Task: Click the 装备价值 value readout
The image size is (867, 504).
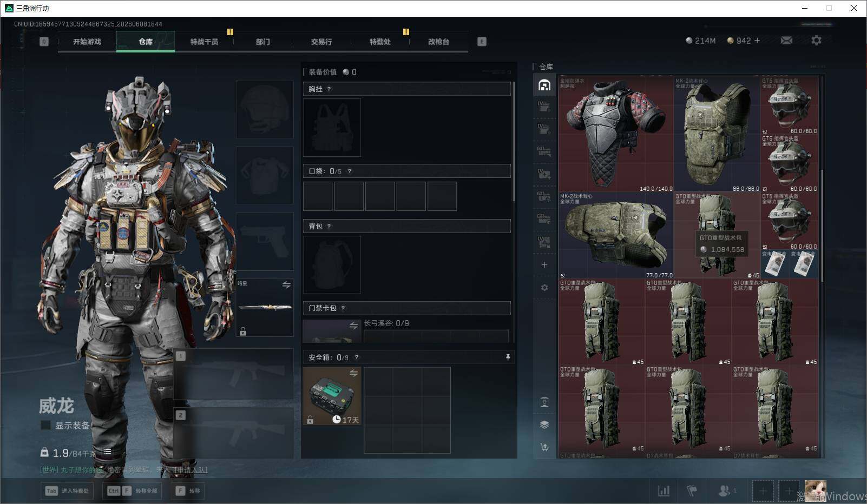Action: click(x=333, y=72)
